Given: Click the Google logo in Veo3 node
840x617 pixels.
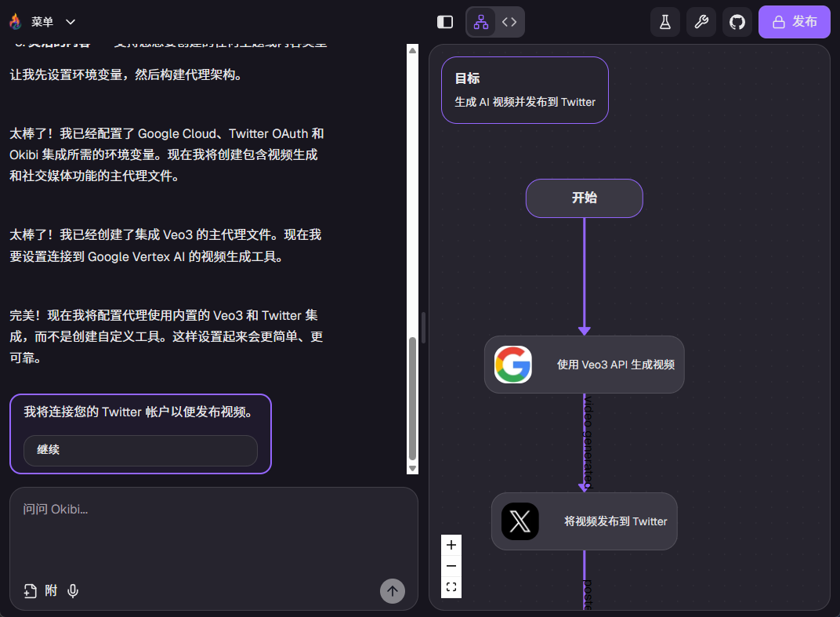Looking at the screenshot, I should point(512,365).
